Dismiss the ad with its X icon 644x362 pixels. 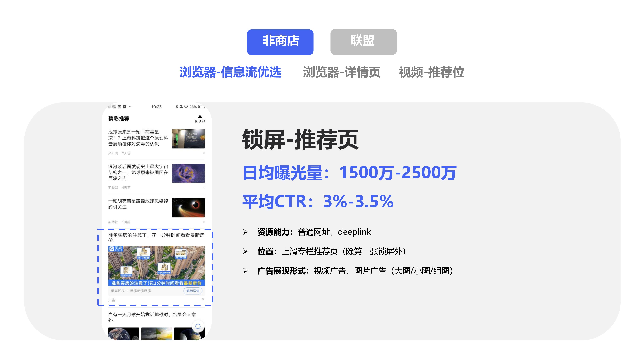[203, 299]
